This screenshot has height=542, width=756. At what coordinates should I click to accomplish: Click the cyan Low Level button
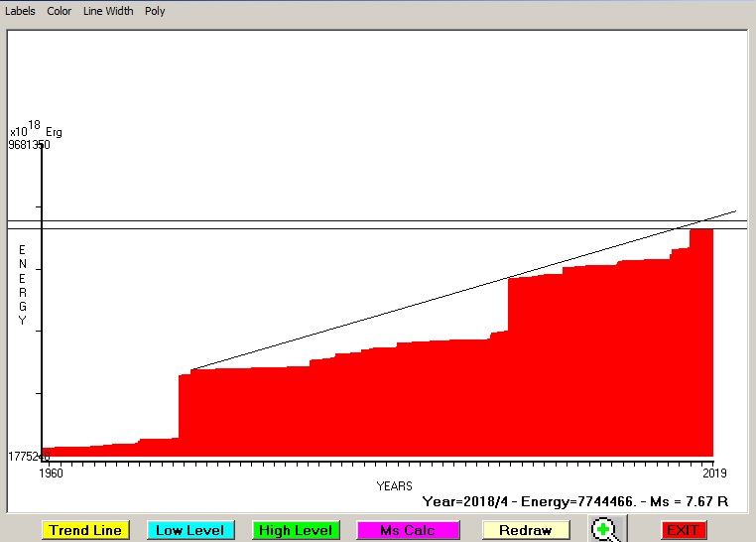(x=189, y=530)
